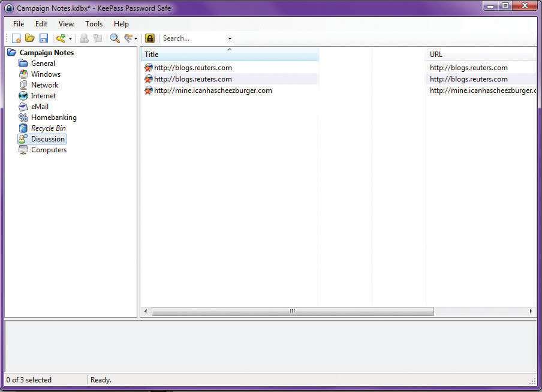Select the Homebanking group in tree
This screenshot has width=542, height=392.
coord(53,117)
